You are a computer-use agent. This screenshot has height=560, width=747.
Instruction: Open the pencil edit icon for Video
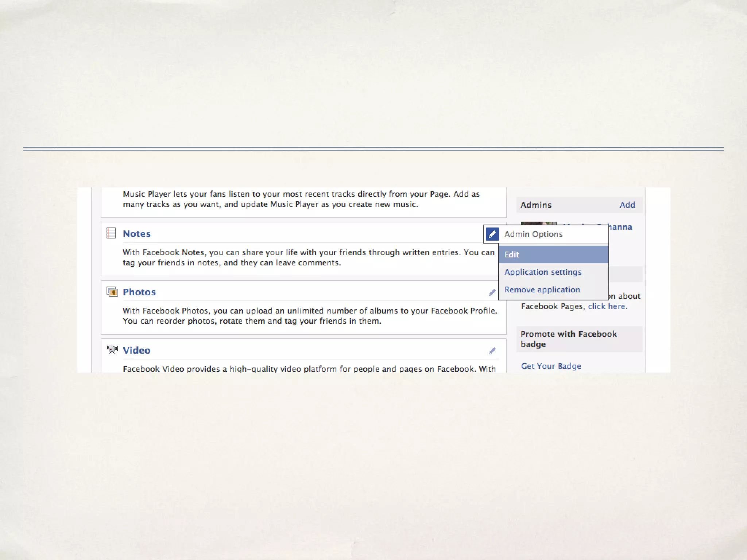[x=492, y=351]
